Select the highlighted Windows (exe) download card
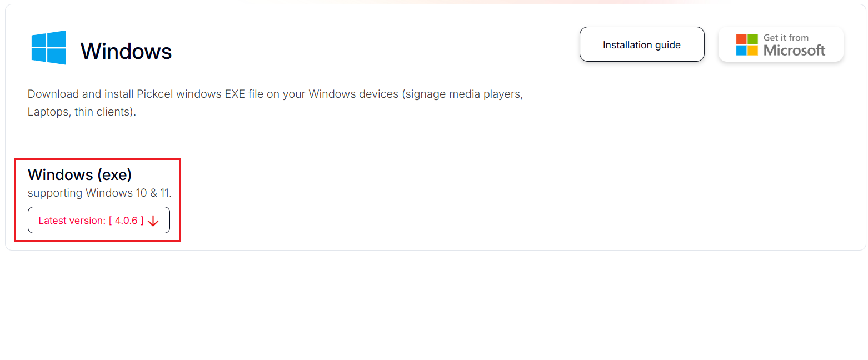868x360 pixels. click(97, 200)
